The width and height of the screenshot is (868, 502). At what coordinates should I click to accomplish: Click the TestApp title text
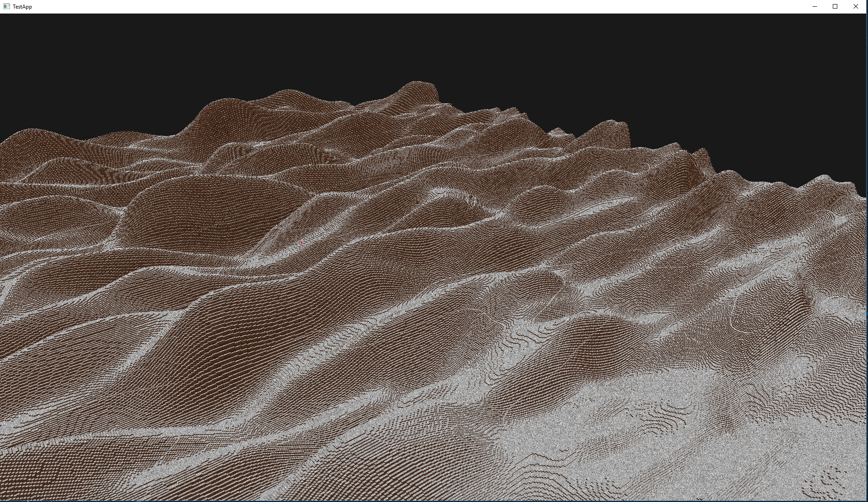[22, 7]
